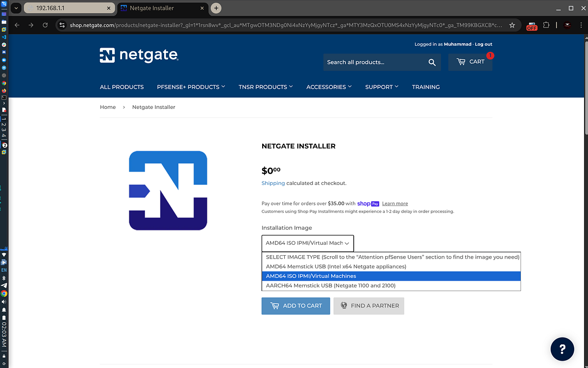Image resolution: width=588 pixels, height=368 pixels.
Task: Click the EN keyboard layout indicator
Action: 4,270
